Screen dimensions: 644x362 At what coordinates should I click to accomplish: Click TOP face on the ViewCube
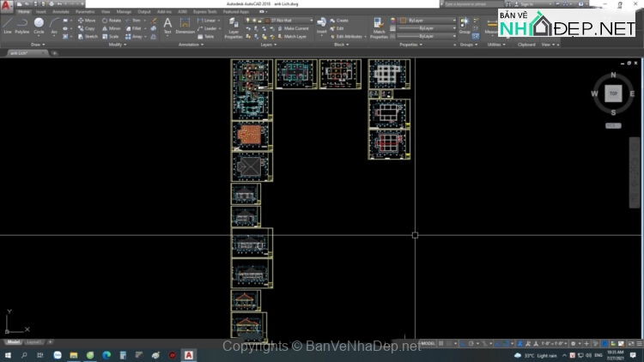pos(612,93)
